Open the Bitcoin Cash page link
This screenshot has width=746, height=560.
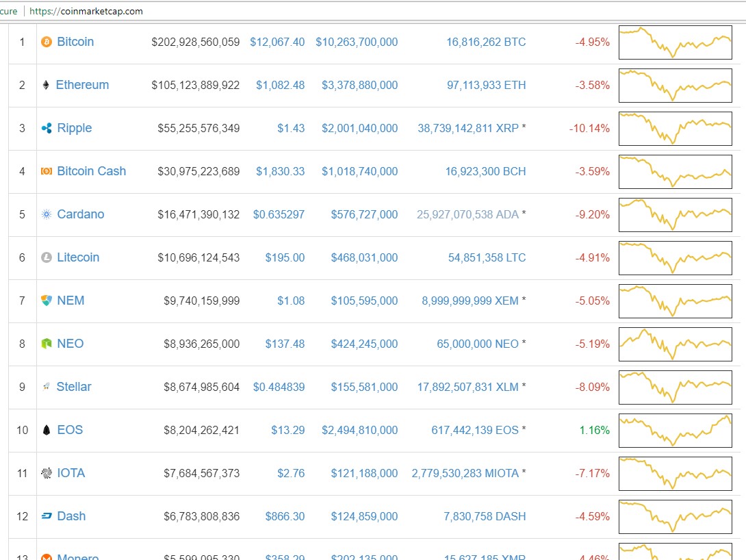[x=91, y=171]
